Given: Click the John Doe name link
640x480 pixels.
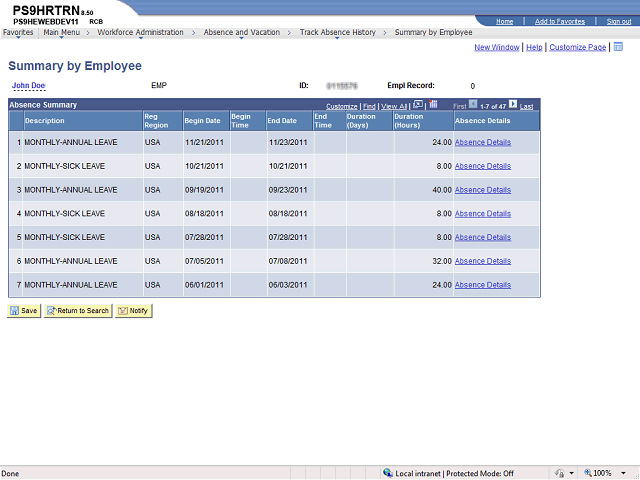Looking at the screenshot, I should coord(28,86).
